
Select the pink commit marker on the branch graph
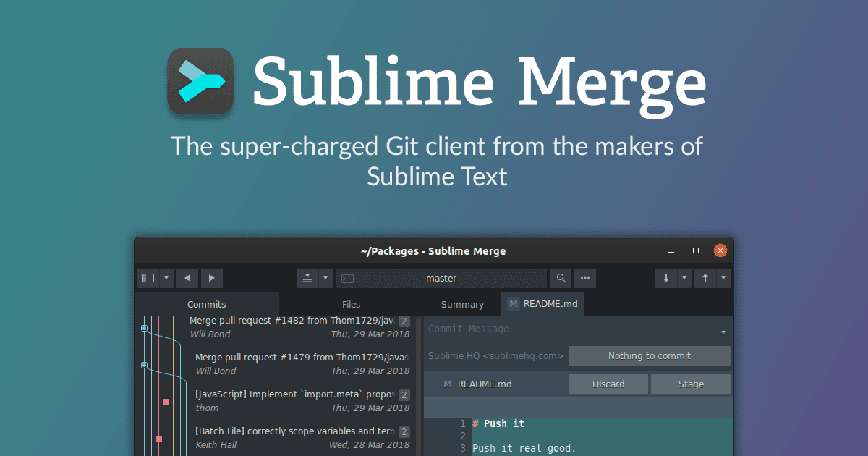pos(158,439)
